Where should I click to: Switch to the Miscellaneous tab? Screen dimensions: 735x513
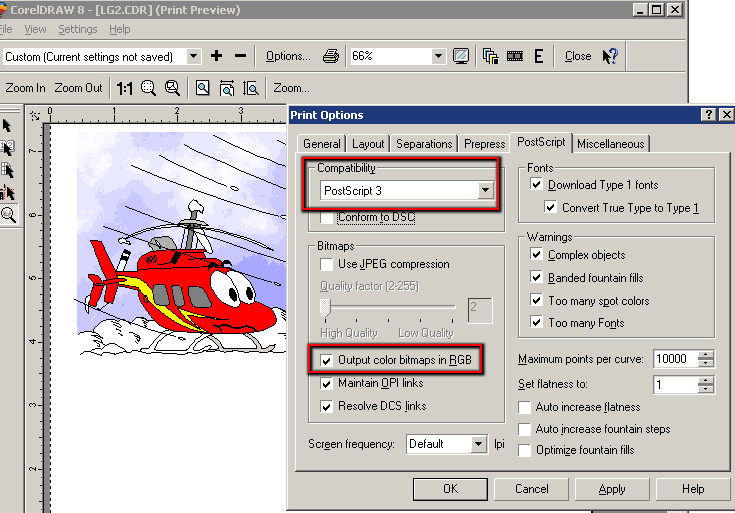pyautogui.click(x=611, y=144)
